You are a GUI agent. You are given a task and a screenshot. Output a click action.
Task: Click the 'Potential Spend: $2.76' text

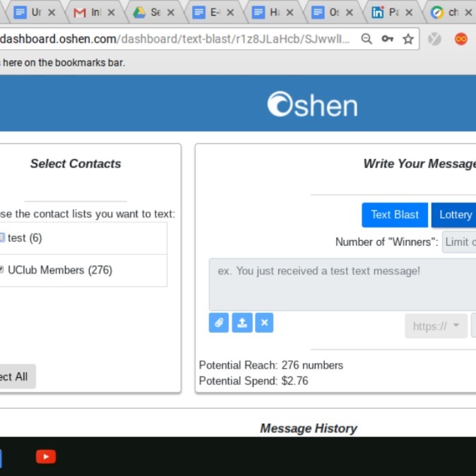(254, 381)
